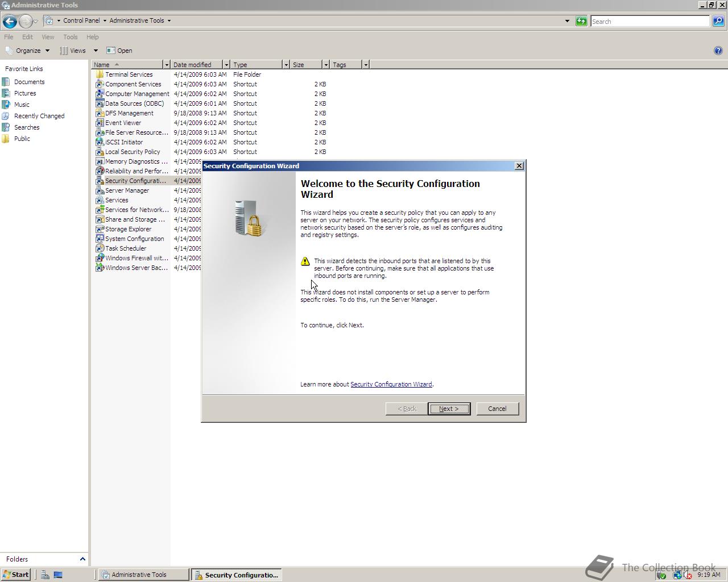Open the Start menu
The image size is (728, 582).
click(16, 575)
